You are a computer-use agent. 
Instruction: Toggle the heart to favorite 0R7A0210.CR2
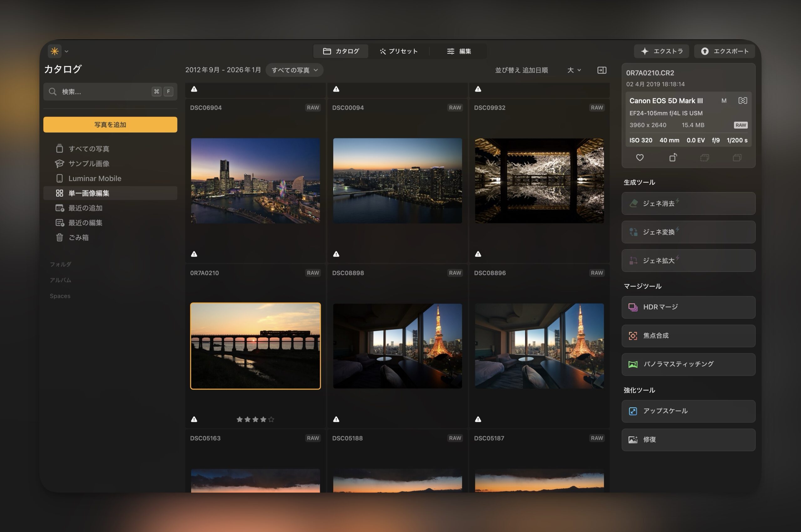[x=640, y=157]
